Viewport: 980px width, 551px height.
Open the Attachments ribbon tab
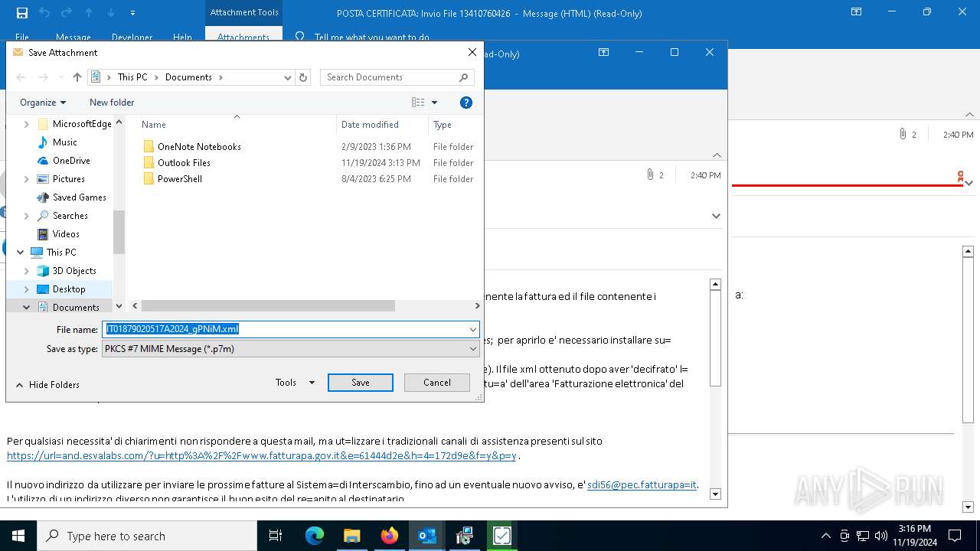243,37
